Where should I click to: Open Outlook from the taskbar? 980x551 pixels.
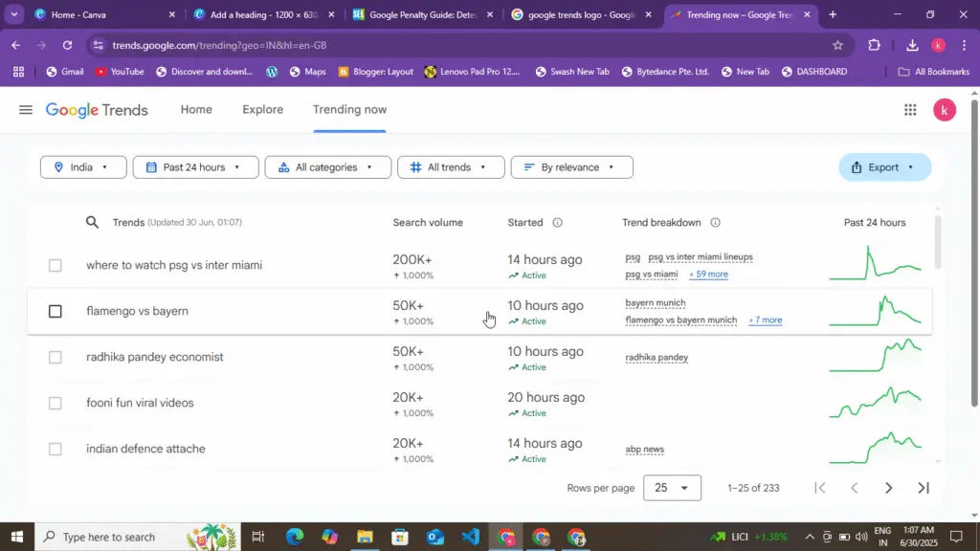(435, 537)
